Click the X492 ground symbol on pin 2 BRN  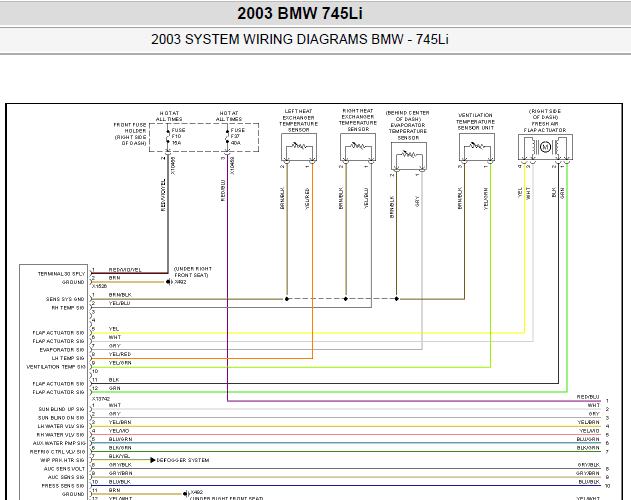(168, 282)
